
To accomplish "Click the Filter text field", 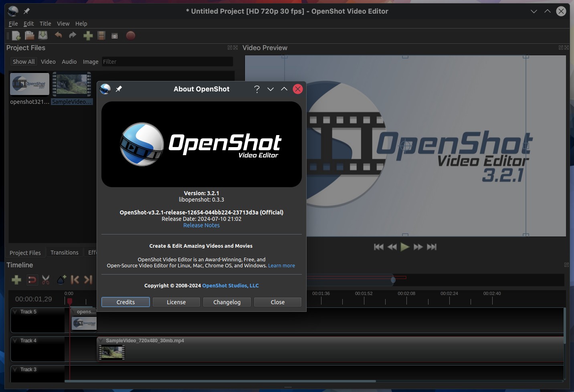I will click(x=167, y=62).
